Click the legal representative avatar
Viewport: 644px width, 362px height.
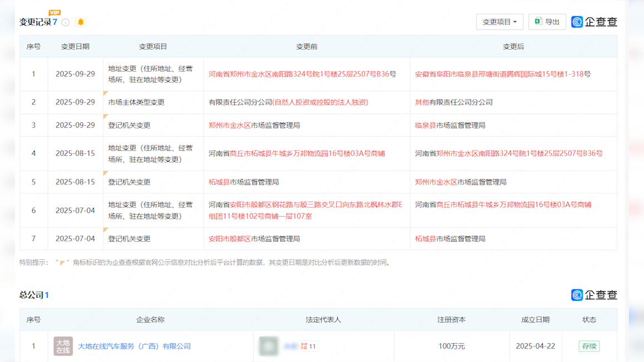[x=268, y=346]
